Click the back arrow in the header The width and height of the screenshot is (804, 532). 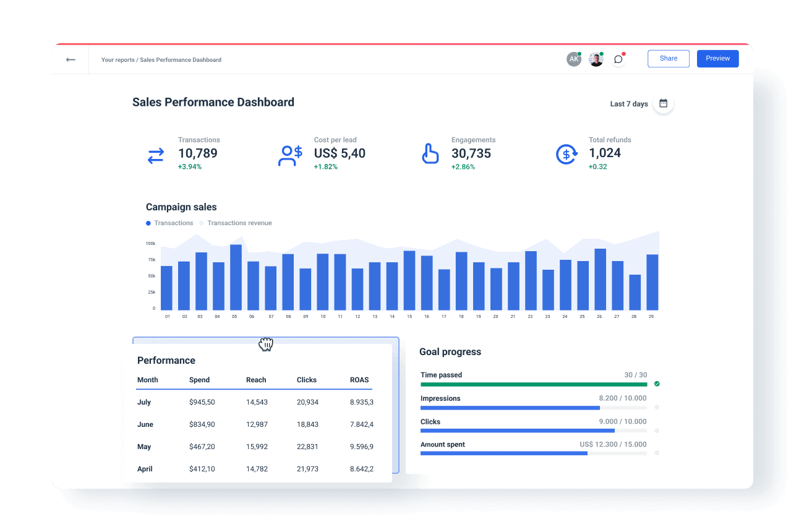point(71,59)
